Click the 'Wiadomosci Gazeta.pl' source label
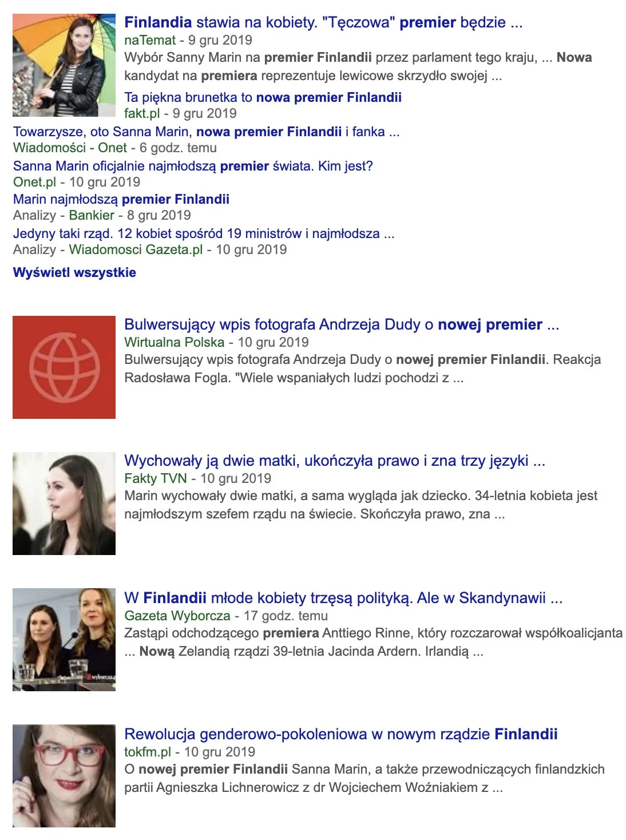 coord(136,249)
